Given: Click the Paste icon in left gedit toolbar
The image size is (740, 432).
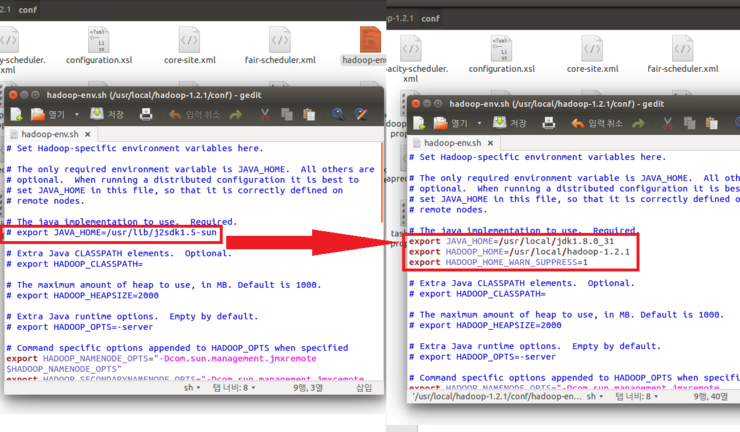Looking at the screenshot, I should (310, 115).
